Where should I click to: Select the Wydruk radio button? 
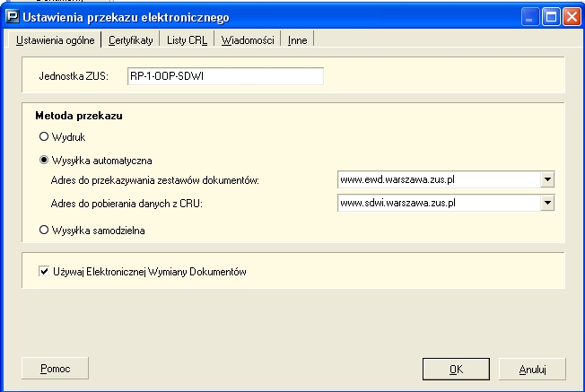coord(42,136)
